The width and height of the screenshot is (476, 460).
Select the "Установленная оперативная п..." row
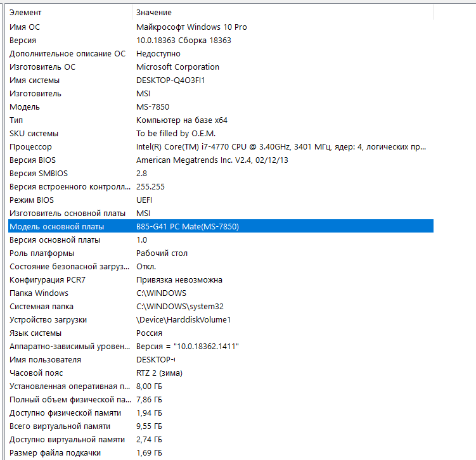tap(221, 387)
